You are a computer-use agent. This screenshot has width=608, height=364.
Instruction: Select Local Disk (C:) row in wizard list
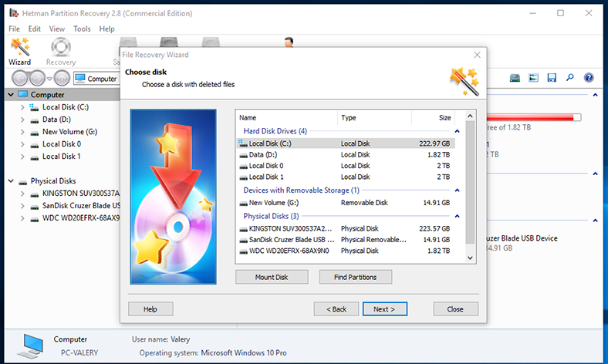click(346, 143)
